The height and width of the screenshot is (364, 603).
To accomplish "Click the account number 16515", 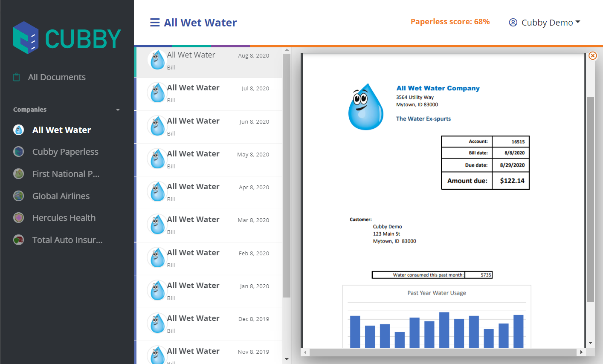I will tap(518, 142).
